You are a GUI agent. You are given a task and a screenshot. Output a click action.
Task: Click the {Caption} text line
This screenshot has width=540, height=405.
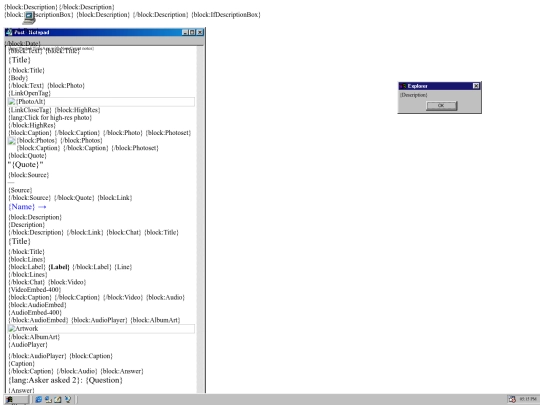tap(22, 363)
